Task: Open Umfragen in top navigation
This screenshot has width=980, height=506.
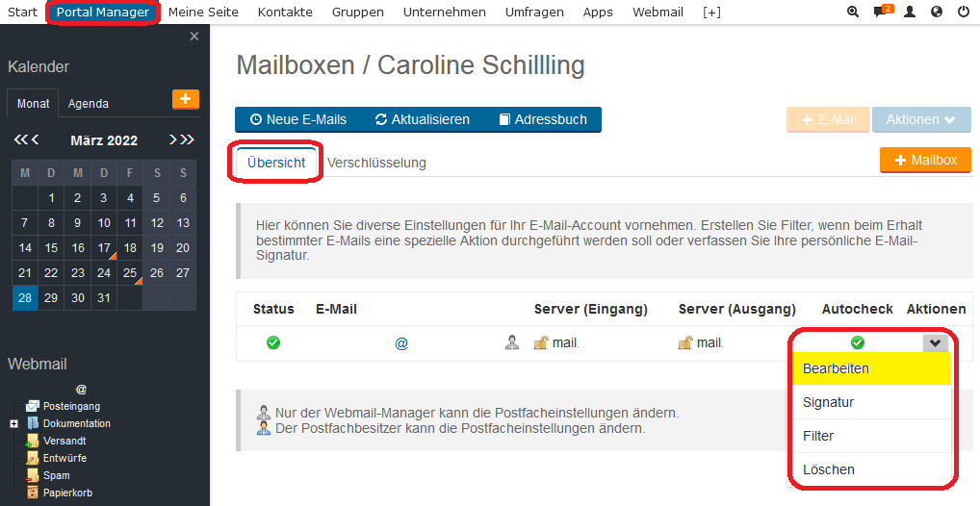Action: click(x=534, y=12)
